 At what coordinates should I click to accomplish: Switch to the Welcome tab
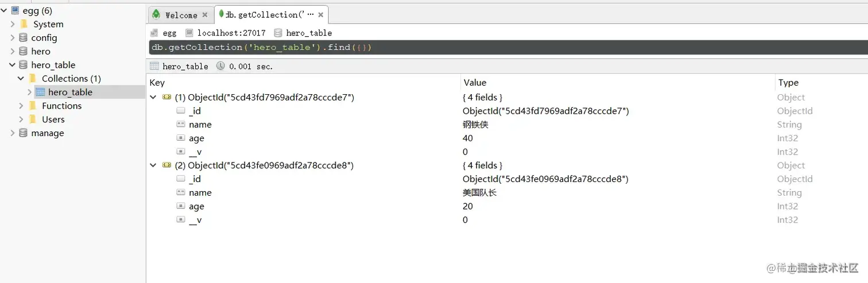(x=180, y=15)
